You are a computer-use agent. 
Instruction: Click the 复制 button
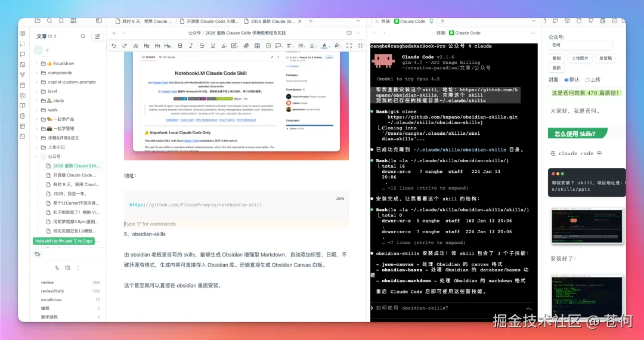556,58
